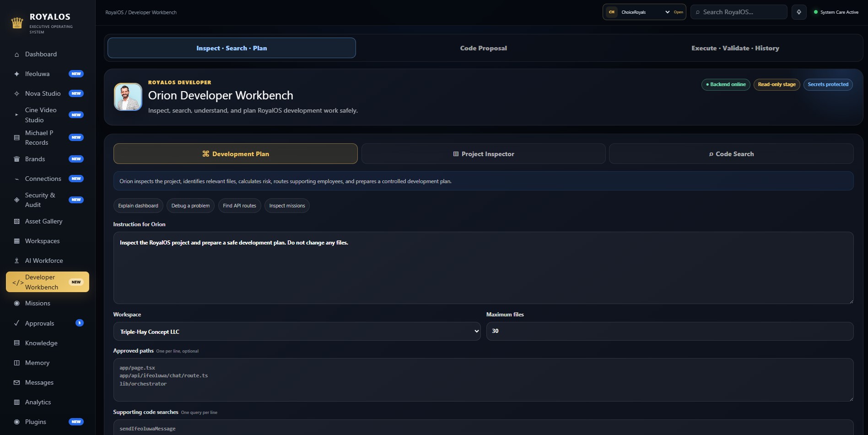Click the Knowledge icon in sidebar
The image size is (868, 435).
point(17,343)
